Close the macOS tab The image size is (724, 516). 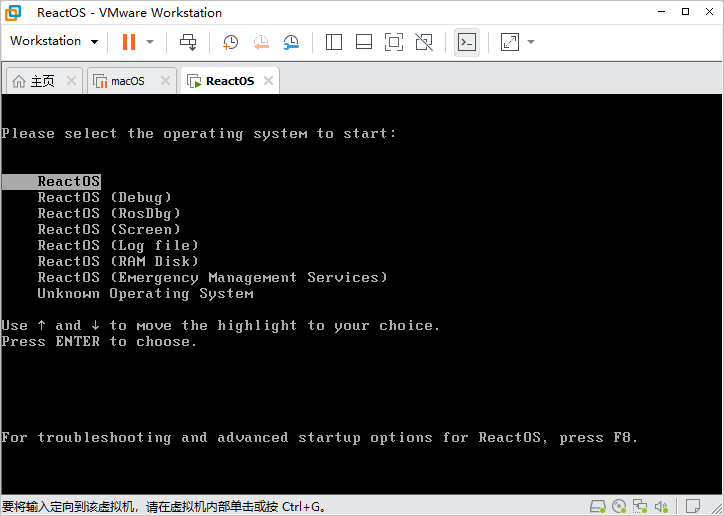click(x=165, y=81)
